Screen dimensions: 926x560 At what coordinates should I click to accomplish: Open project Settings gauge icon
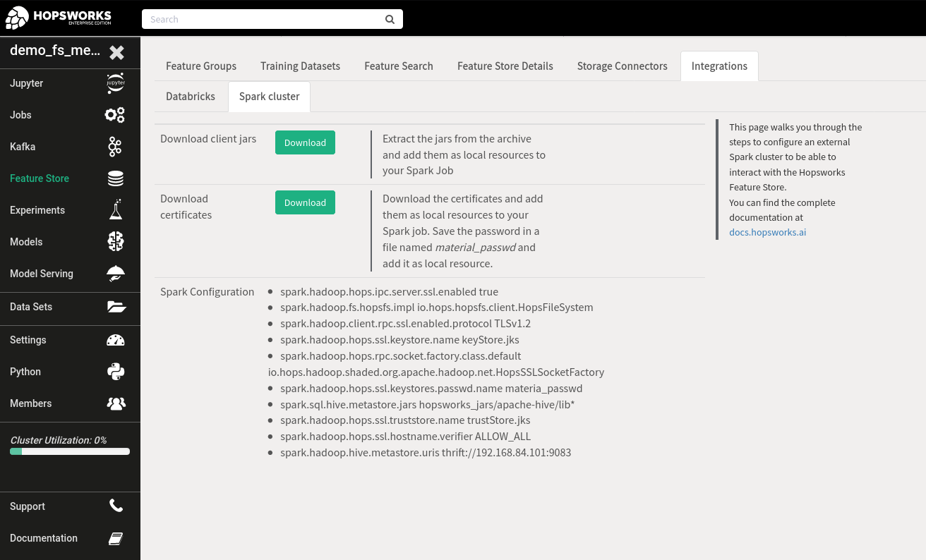click(x=115, y=339)
